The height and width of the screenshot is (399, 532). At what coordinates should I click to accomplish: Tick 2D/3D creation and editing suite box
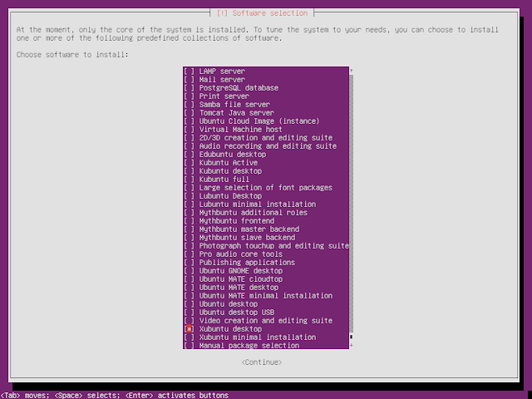click(189, 138)
